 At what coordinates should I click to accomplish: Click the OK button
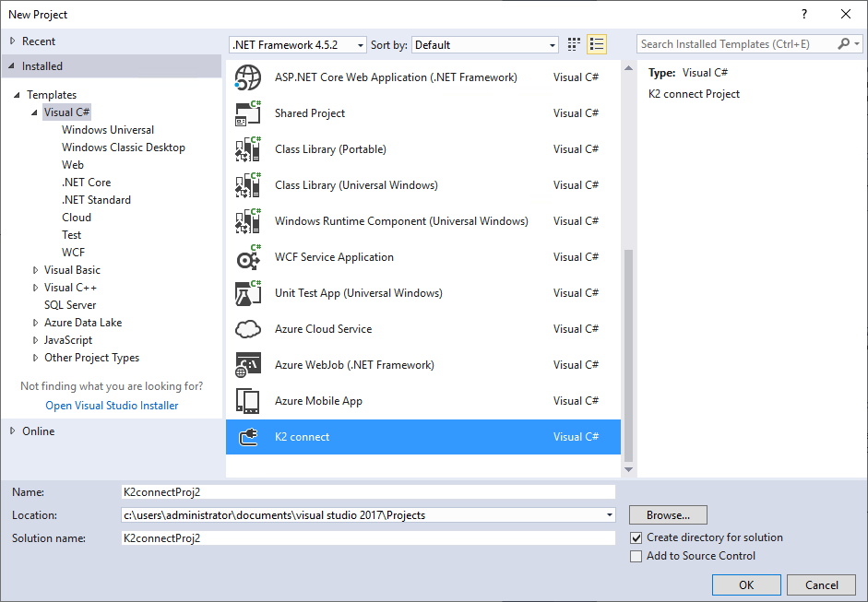pyautogui.click(x=746, y=584)
